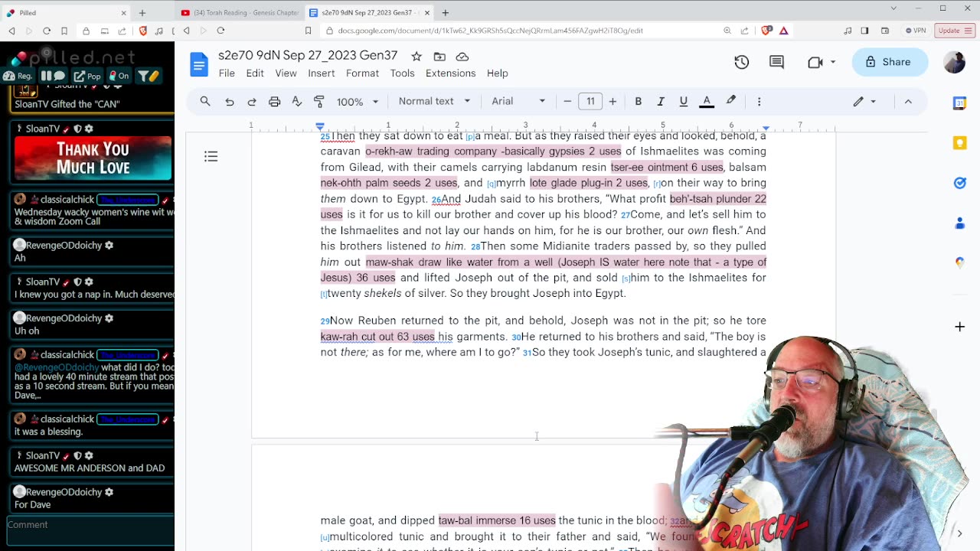Switch to the Pilled browser tab
This screenshot has height=551, width=980.
point(65,12)
